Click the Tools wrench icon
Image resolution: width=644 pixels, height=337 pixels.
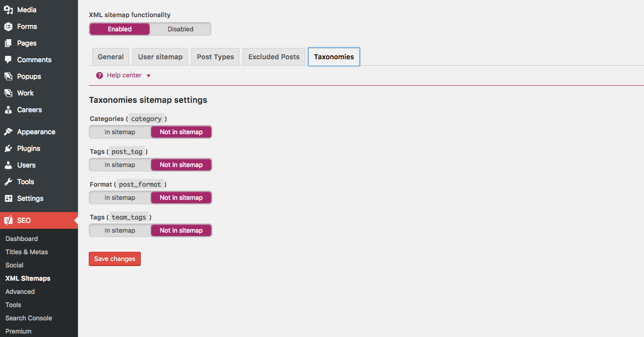8,182
